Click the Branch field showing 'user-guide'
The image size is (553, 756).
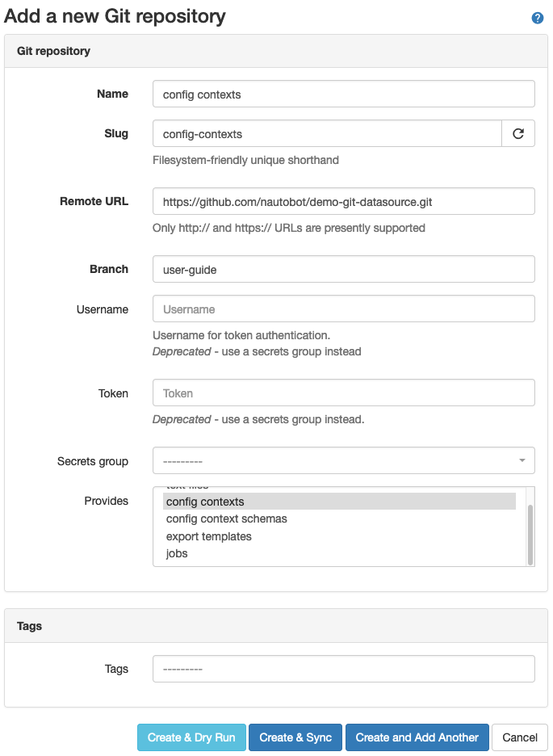pos(343,268)
